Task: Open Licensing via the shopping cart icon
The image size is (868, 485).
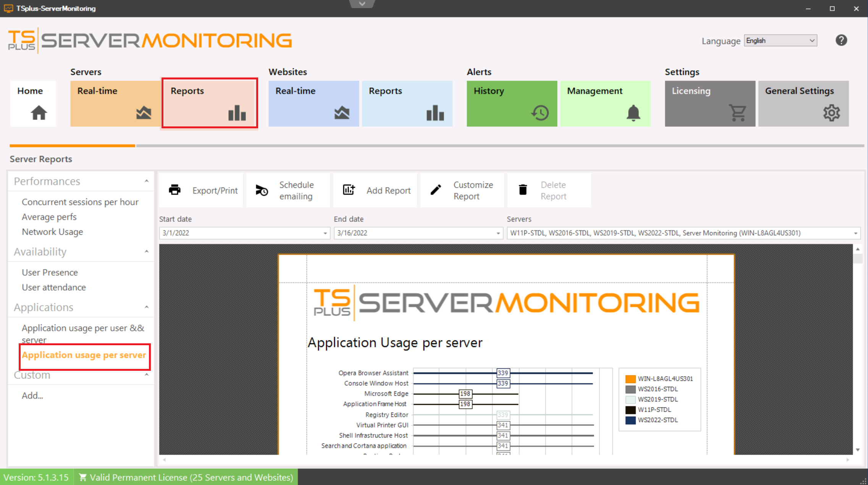Action: [738, 112]
